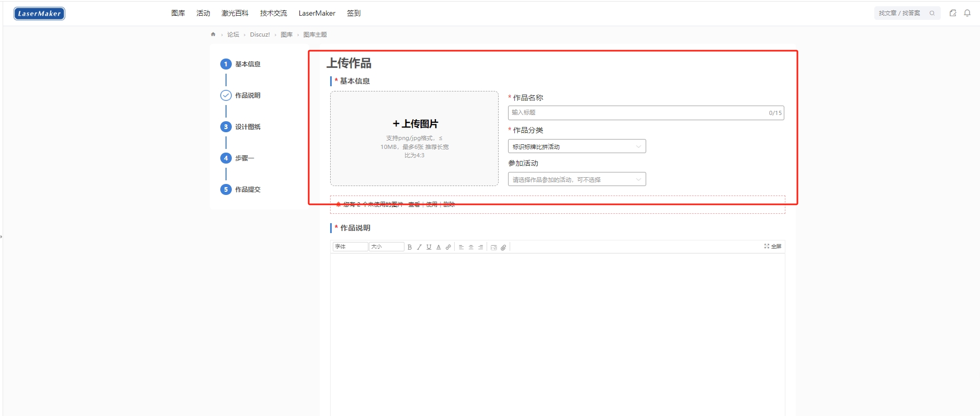Viewport: 980px width, 416px height.
Task: Open the LaserMaker nav menu item
Action: tap(317, 13)
